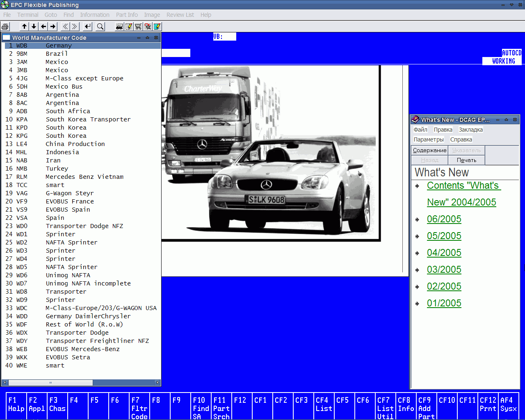Click the manufacturer list horizontal scrollbar thumb

(50, 383)
